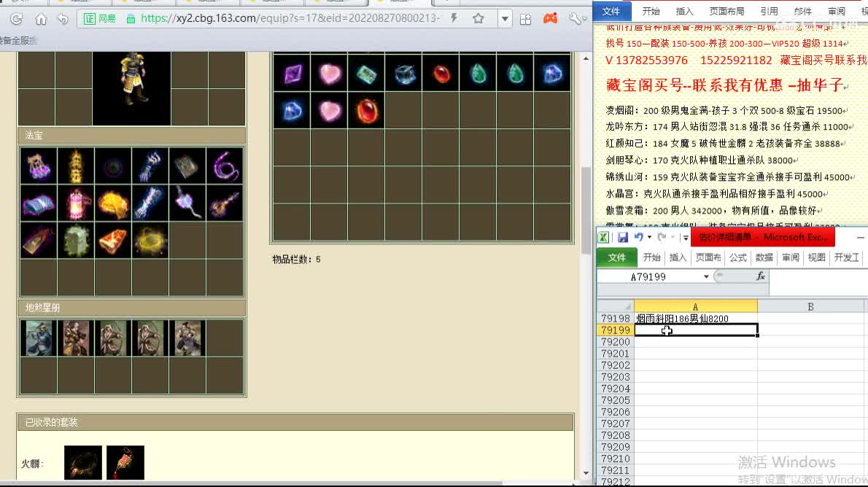
Task: Select the blue gem in second inventory row
Action: click(x=292, y=110)
